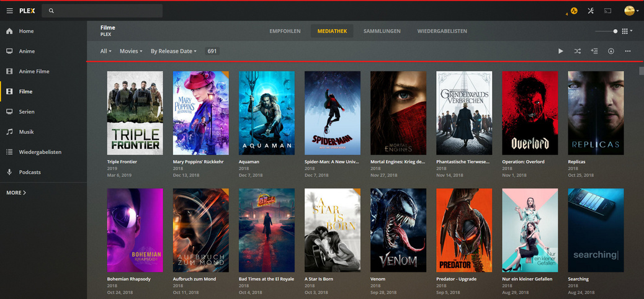This screenshot has height=299, width=644.
Task: Open the Predator poster
Action: pyautogui.click(x=464, y=230)
